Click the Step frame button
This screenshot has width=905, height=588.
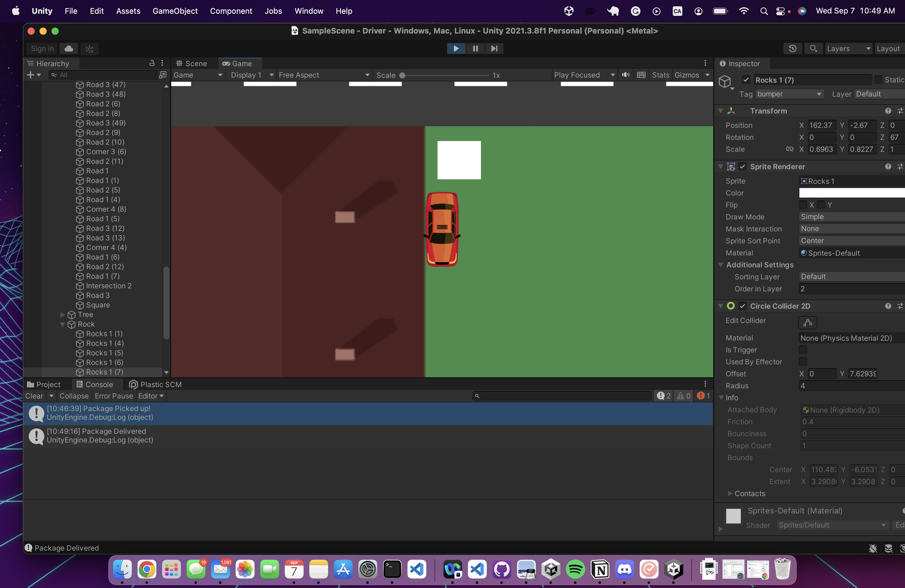tap(494, 48)
